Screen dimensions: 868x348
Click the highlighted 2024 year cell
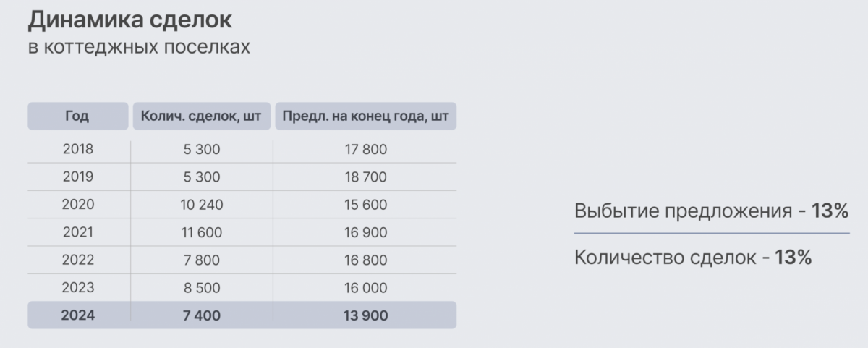(78, 315)
